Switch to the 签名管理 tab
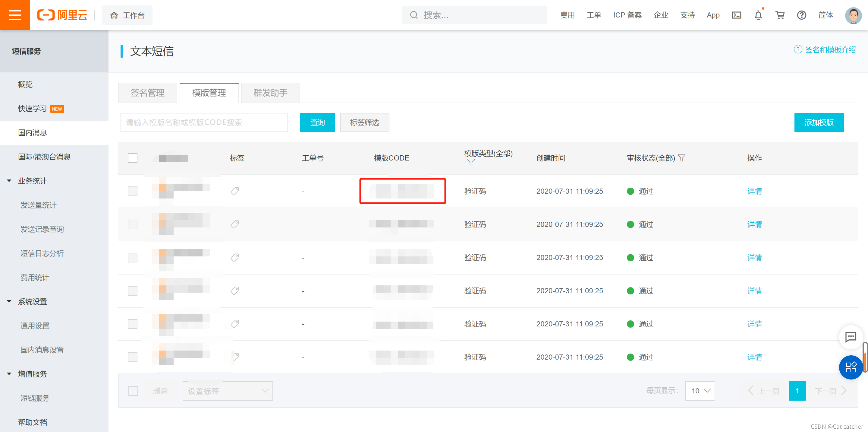 tap(148, 93)
